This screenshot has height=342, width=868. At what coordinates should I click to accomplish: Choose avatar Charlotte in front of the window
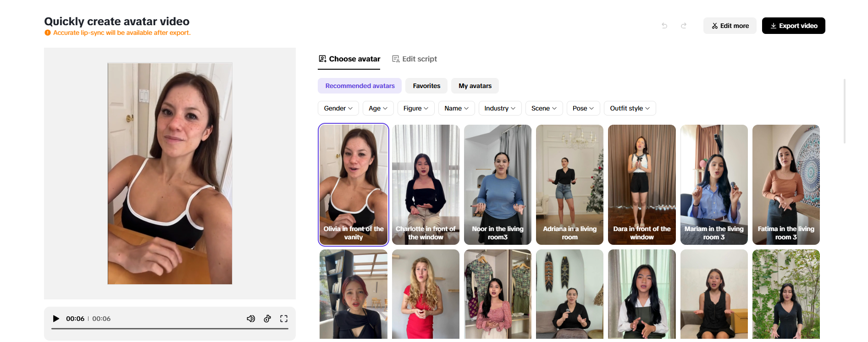pos(426,185)
